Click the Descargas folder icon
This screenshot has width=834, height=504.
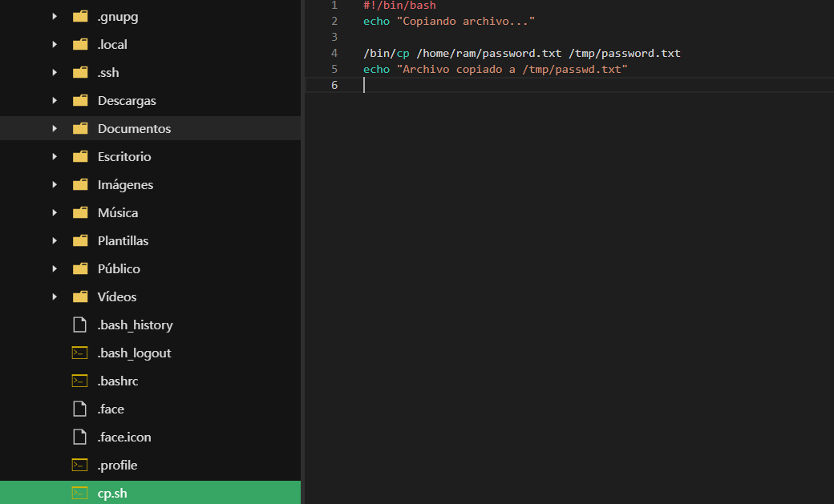click(80, 100)
